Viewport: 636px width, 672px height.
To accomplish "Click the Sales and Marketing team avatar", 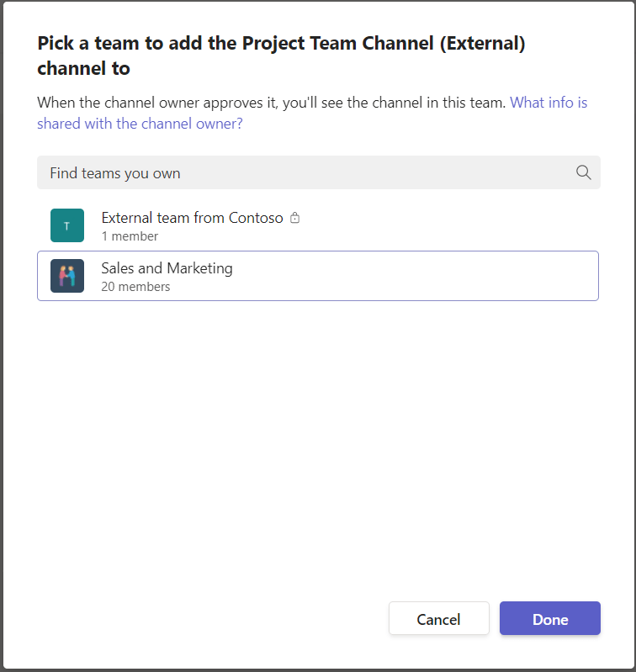I will [x=67, y=276].
